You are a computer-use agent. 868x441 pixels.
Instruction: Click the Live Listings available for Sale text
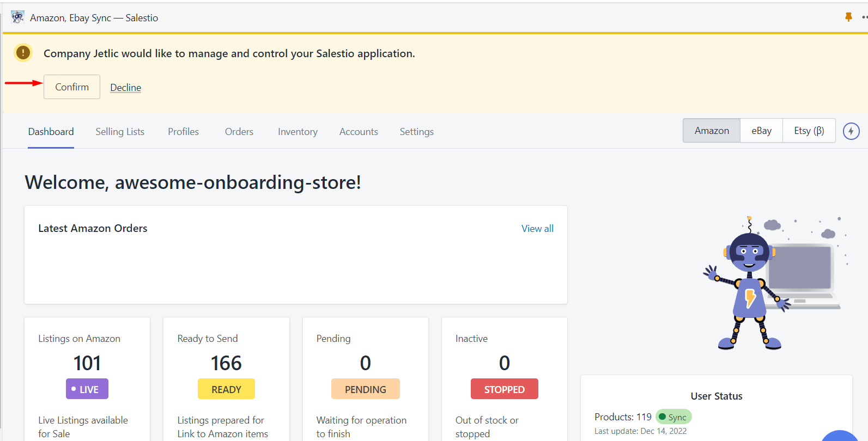tap(83, 427)
